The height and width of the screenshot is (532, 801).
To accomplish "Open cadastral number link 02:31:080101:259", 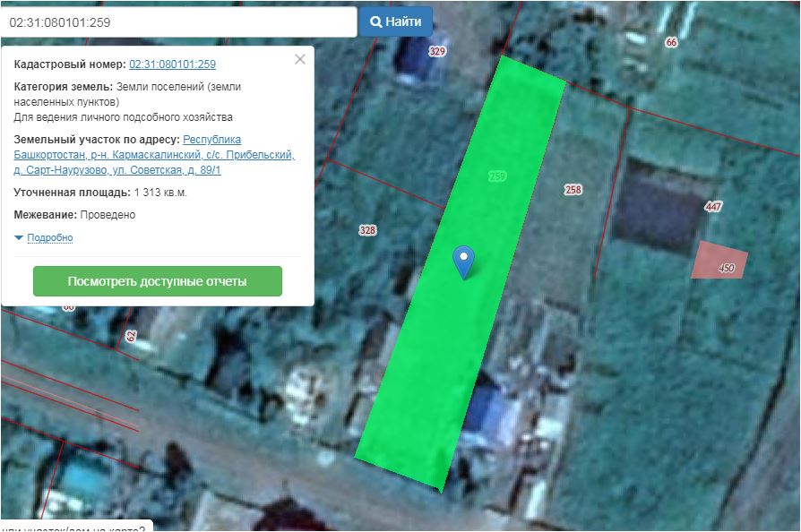I will tap(172, 64).
